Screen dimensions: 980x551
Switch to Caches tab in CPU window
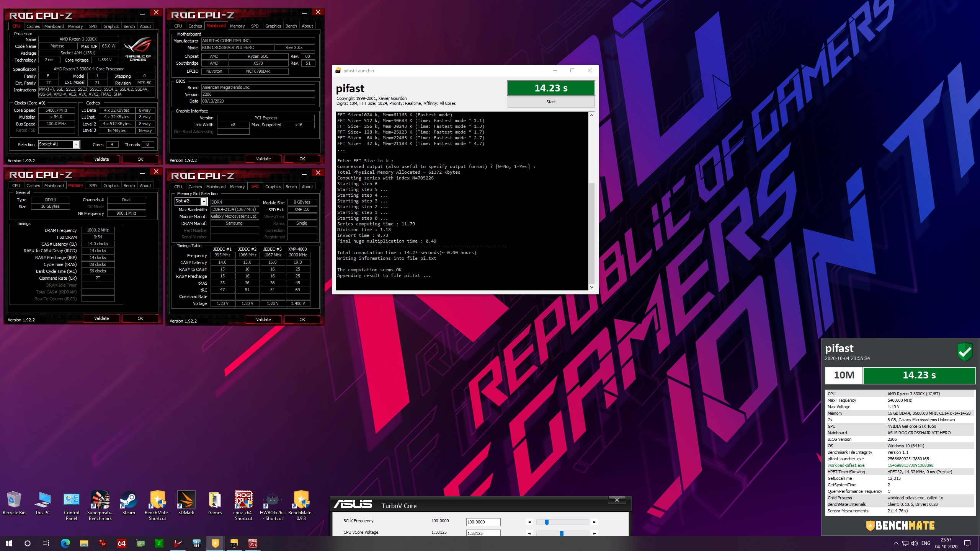(33, 26)
